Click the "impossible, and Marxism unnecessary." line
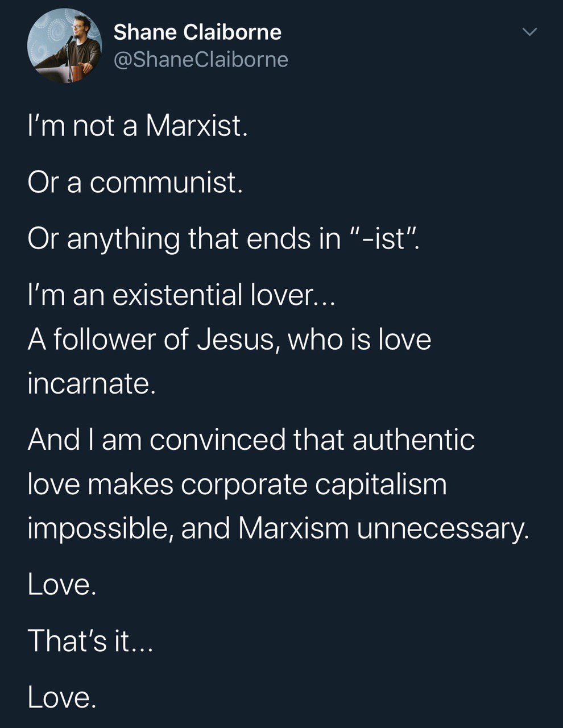 tap(278, 529)
